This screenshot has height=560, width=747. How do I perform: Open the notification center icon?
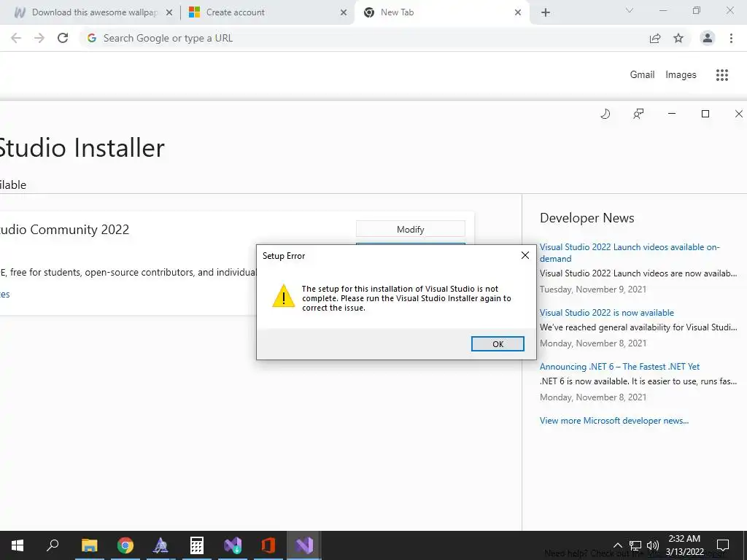click(x=723, y=545)
